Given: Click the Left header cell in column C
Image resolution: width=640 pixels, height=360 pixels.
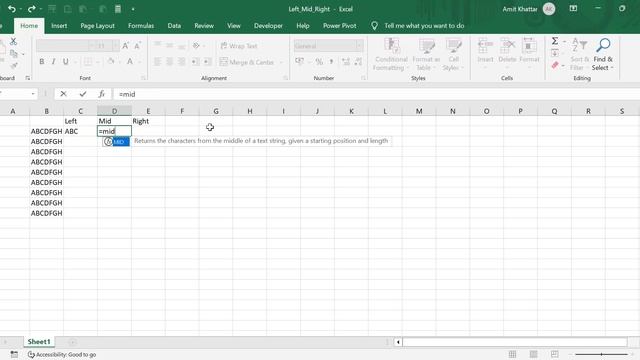Looking at the screenshot, I should [x=80, y=121].
